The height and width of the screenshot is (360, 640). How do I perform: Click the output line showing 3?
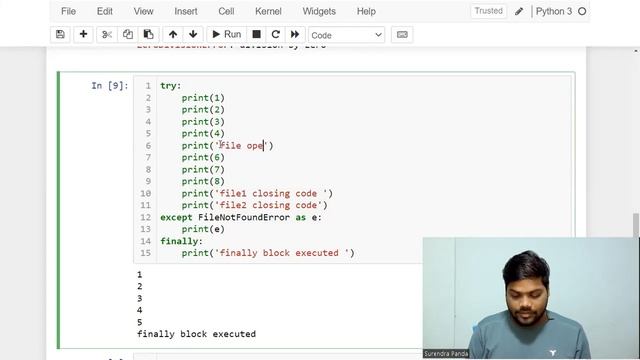[x=140, y=298]
